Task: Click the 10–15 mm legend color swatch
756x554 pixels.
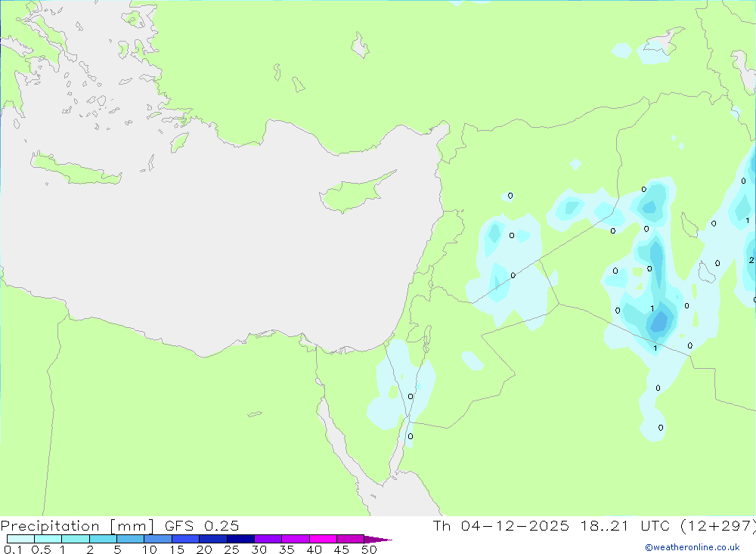Action: coord(158,539)
